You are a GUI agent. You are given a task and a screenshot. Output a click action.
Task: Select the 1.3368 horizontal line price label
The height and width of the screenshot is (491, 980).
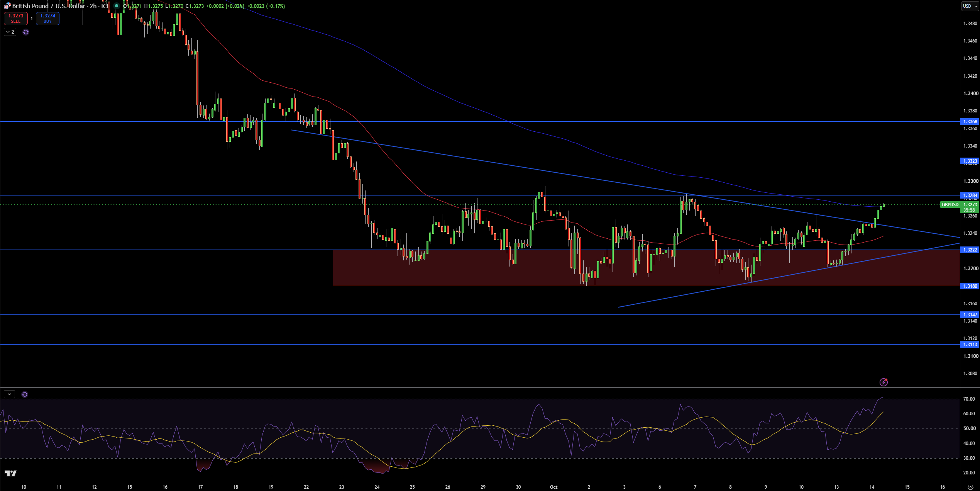coord(970,122)
